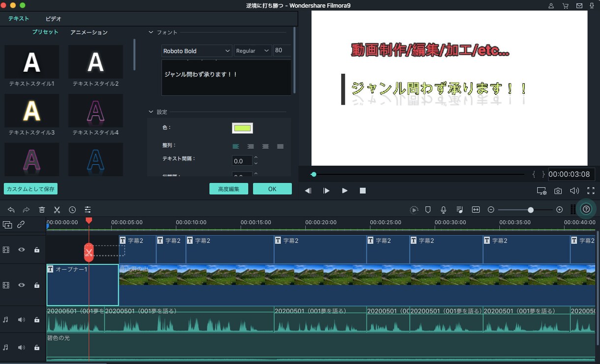Open the account user icon in title bar

point(551,6)
